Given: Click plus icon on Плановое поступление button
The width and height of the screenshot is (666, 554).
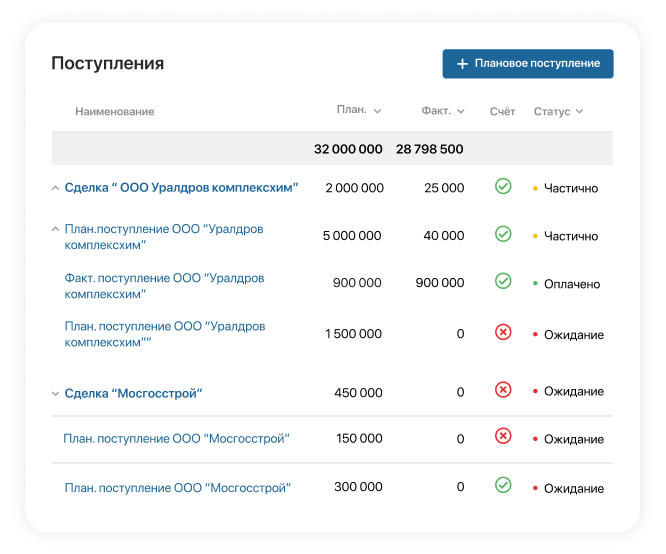Looking at the screenshot, I should (x=462, y=64).
